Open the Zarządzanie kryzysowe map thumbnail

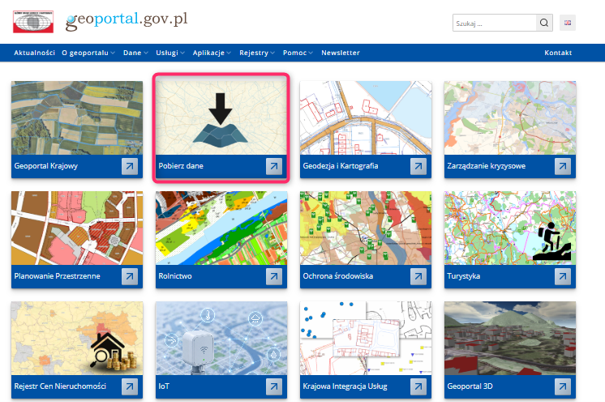click(x=510, y=118)
